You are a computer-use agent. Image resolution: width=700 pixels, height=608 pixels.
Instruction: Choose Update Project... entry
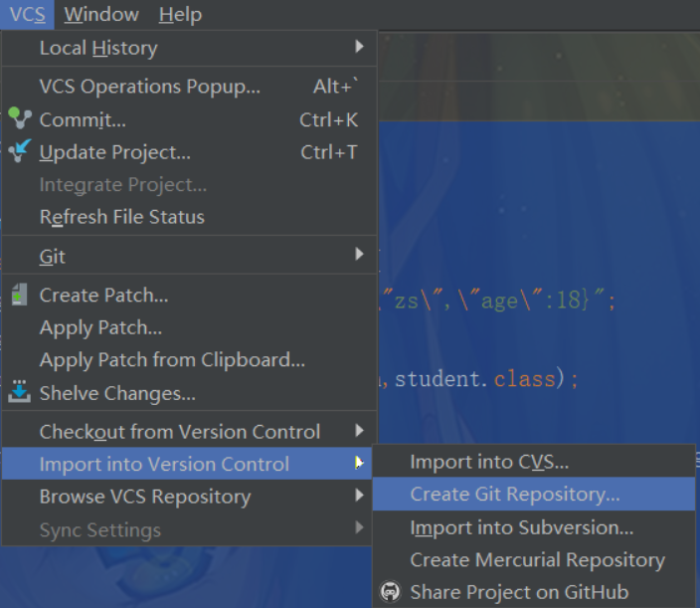[x=189, y=152]
